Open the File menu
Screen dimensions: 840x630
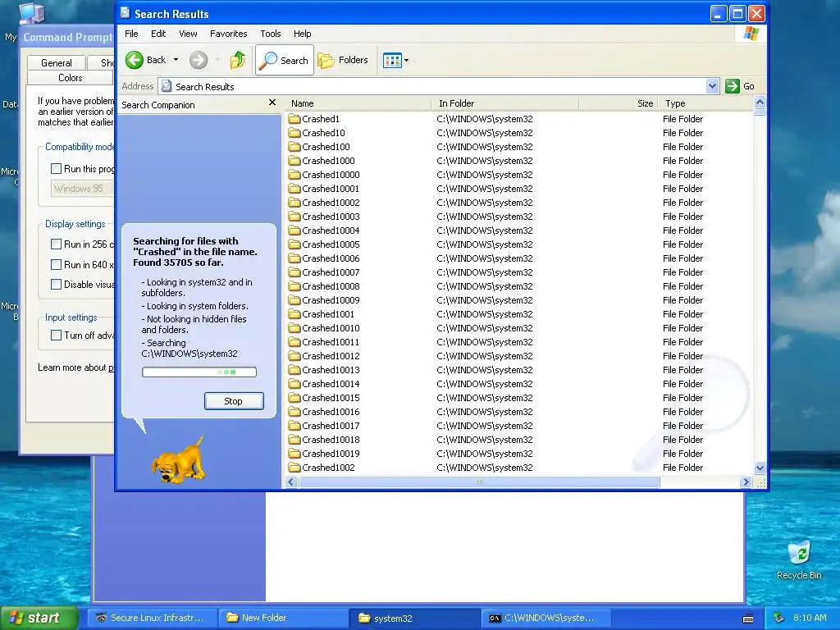[131, 34]
